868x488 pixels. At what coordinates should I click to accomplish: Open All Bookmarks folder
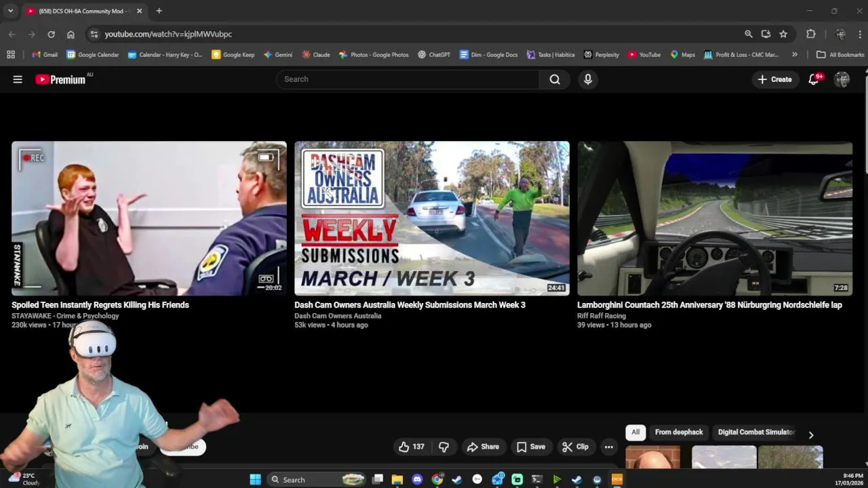(x=840, y=55)
